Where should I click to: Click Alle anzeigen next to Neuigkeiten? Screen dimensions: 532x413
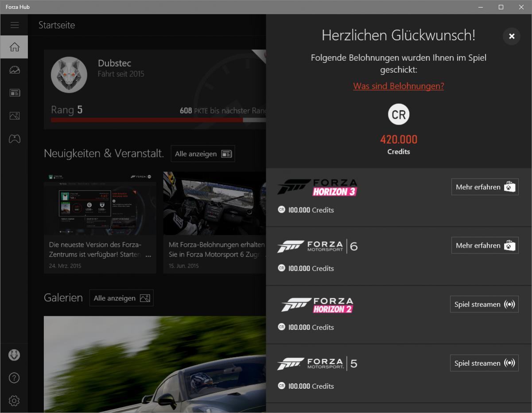(x=203, y=154)
